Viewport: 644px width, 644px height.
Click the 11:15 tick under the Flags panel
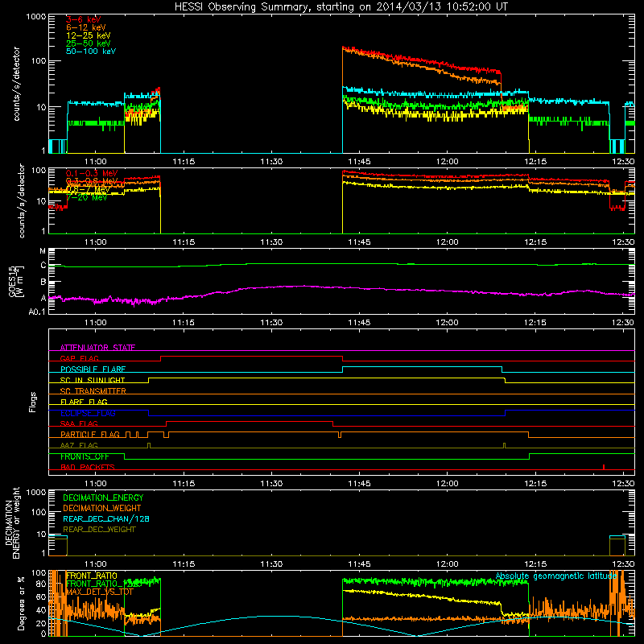tap(184, 484)
